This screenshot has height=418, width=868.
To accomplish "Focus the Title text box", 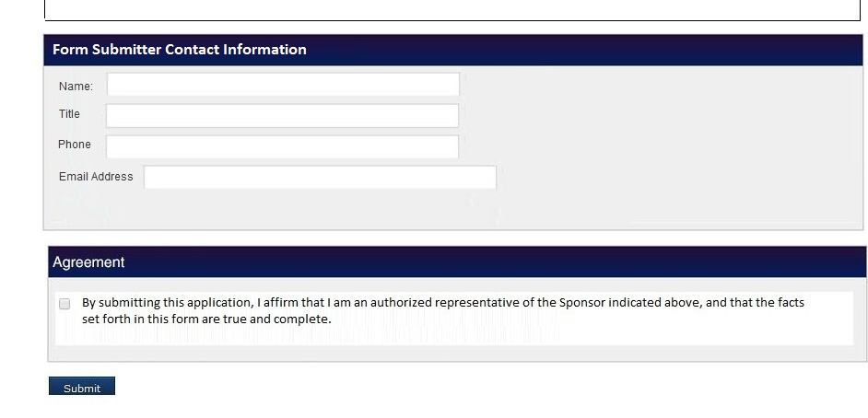I will tap(282, 115).
